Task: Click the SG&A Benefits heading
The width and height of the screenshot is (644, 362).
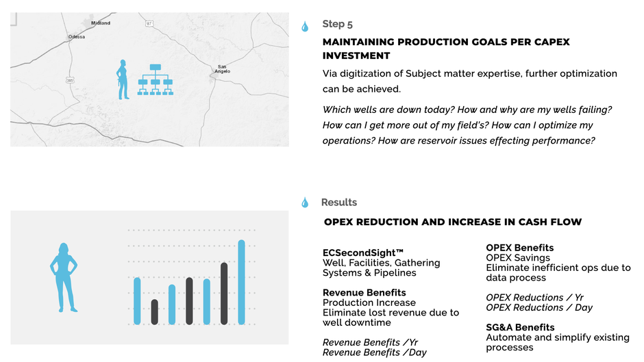Action: (x=520, y=327)
